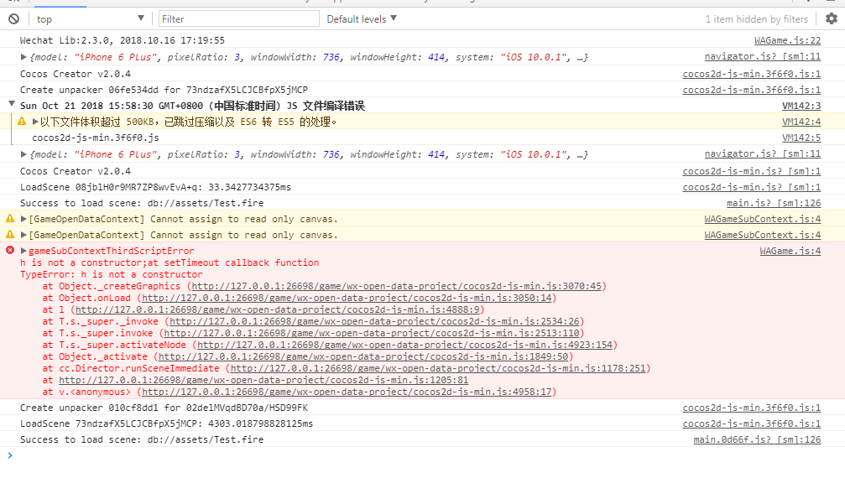Click warning icon of second GameOpenDataContext row
Image resolution: width=845 pixels, height=504 pixels.
click(10, 234)
